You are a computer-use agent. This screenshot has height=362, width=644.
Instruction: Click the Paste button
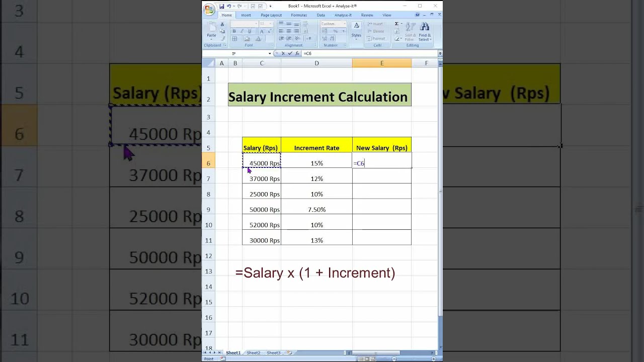pos(212,30)
